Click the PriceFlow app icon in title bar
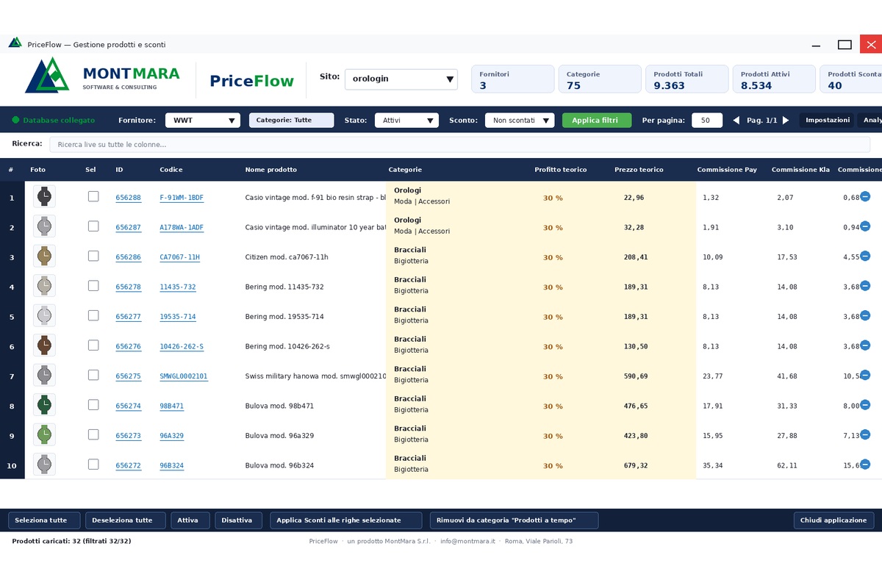This screenshot has height=588, width=882. pos(15,43)
